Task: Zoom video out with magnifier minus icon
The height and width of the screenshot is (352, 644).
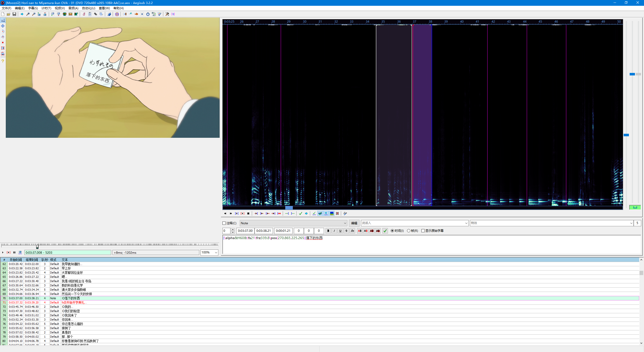Action: tap(34, 14)
